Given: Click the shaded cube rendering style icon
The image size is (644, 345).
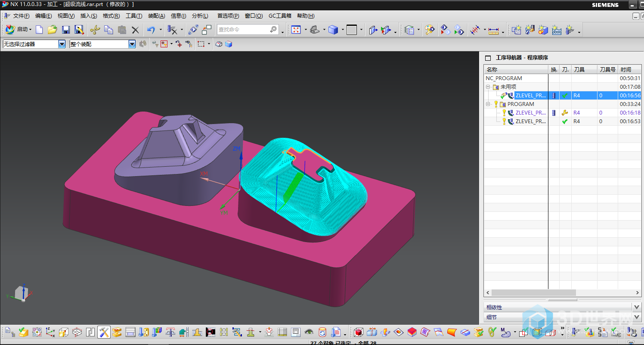Looking at the screenshot, I should [333, 30].
